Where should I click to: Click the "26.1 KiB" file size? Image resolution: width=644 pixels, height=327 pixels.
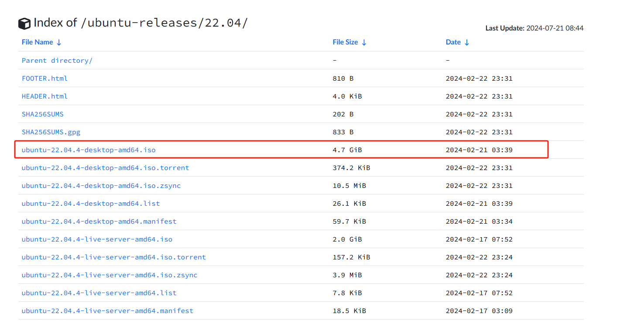(x=349, y=204)
